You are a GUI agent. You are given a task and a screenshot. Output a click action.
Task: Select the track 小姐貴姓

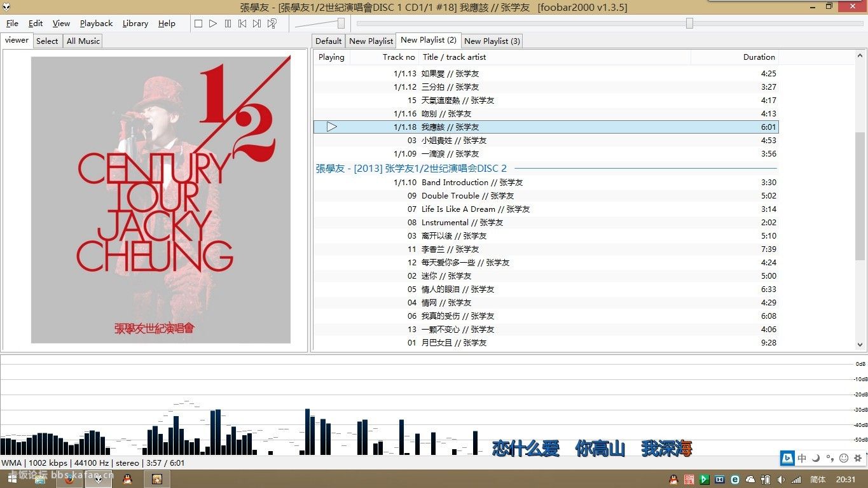click(546, 141)
